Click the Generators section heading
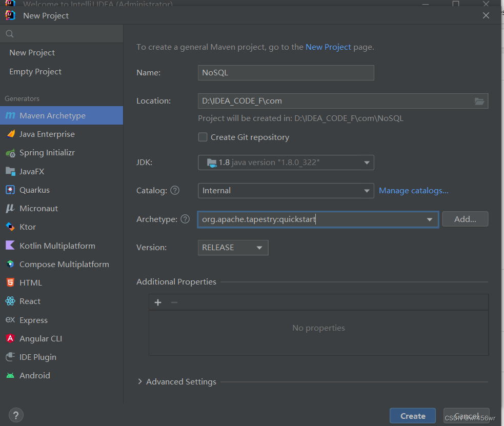The height and width of the screenshot is (426, 504). 22,98
